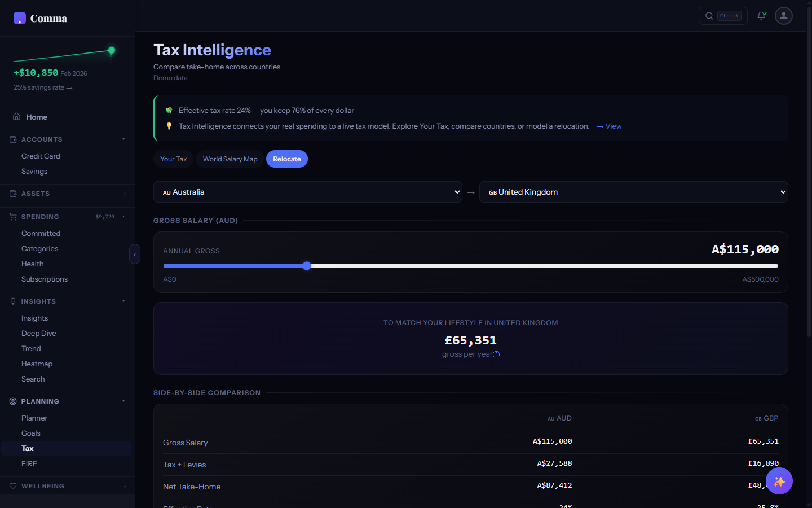The height and width of the screenshot is (508, 812).
Task: Click the Comma logo icon
Action: click(x=20, y=19)
